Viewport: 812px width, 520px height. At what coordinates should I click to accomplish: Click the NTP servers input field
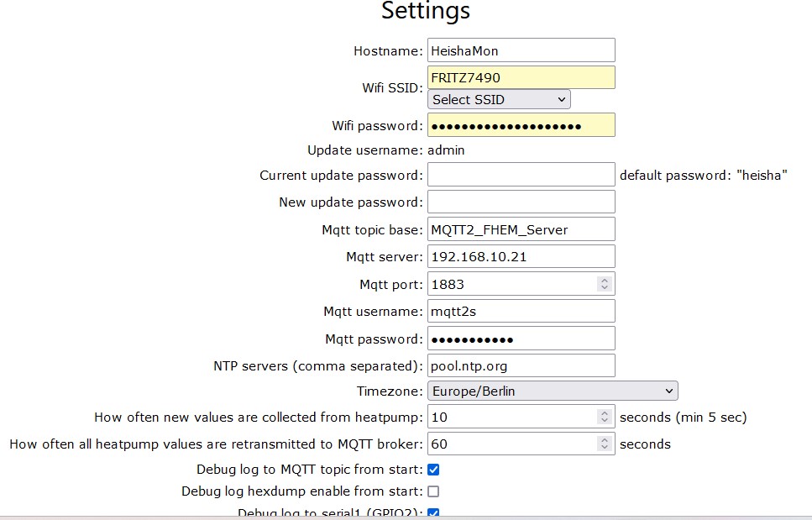521,366
